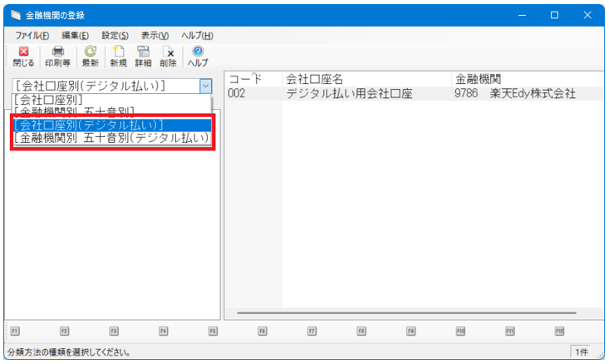Click the 金融機関の登録 title bar app icon
Viewport: 609px width, 364px height.
[16, 15]
